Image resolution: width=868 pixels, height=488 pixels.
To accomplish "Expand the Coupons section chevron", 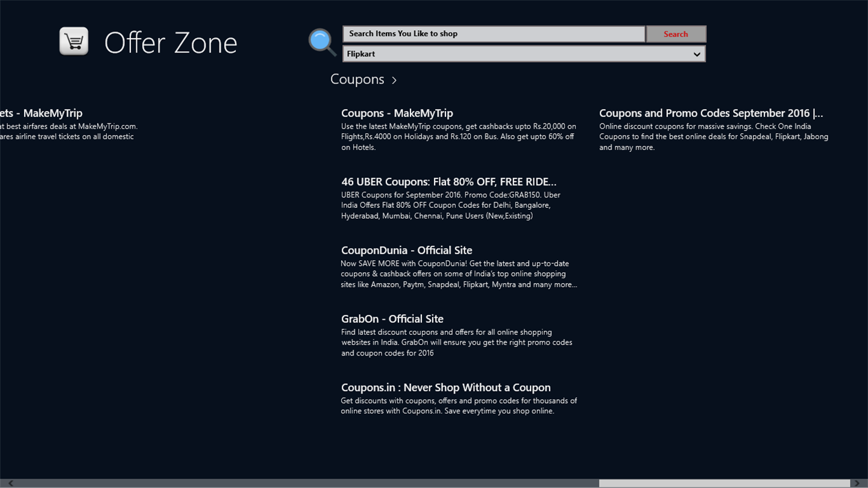I will pyautogui.click(x=394, y=80).
